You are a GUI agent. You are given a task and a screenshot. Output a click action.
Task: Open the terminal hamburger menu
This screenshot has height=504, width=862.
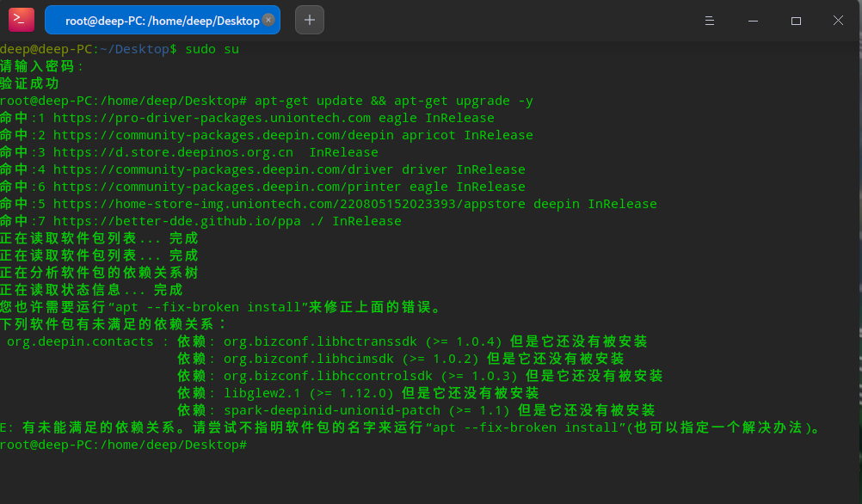coord(710,21)
